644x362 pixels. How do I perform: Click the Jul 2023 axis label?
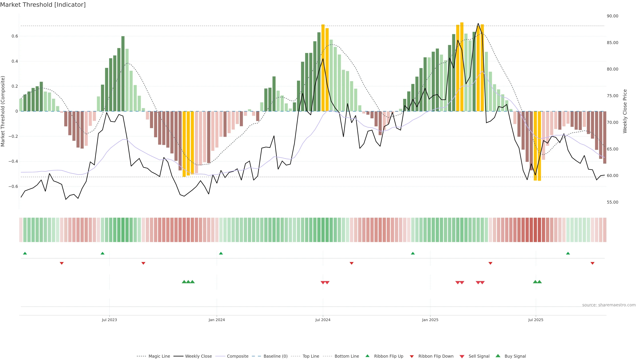[109, 320]
